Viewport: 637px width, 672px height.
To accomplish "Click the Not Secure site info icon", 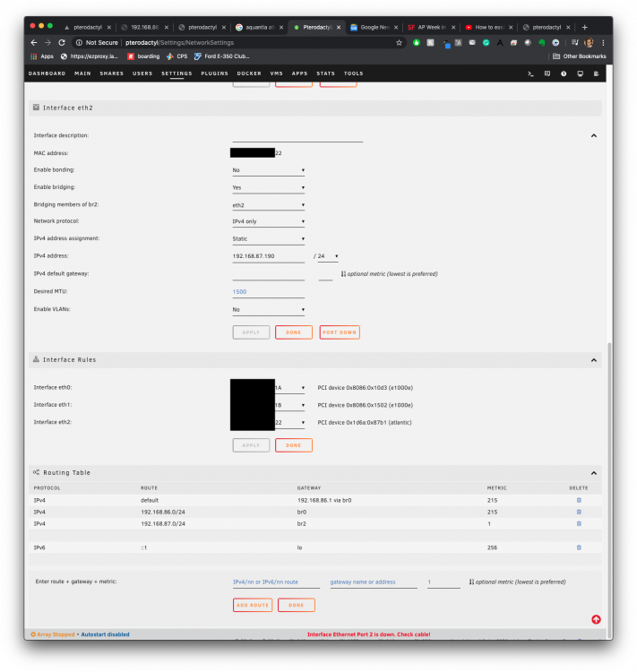I will point(79,42).
